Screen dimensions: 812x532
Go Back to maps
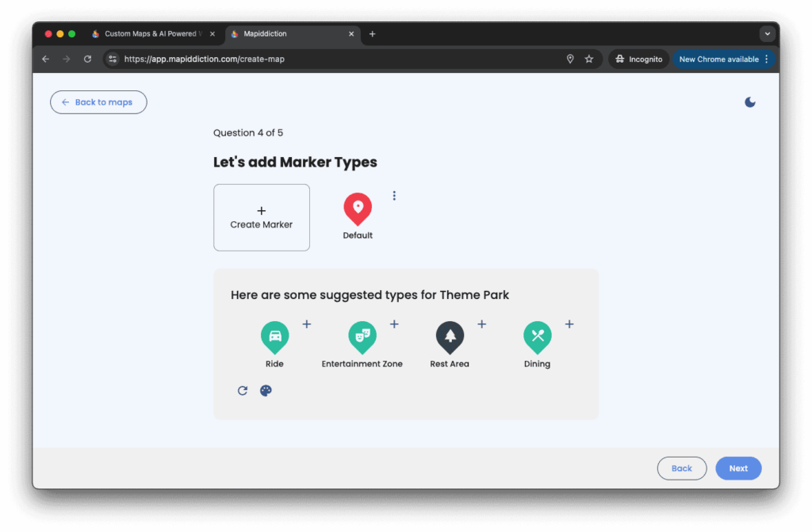[x=98, y=102]
